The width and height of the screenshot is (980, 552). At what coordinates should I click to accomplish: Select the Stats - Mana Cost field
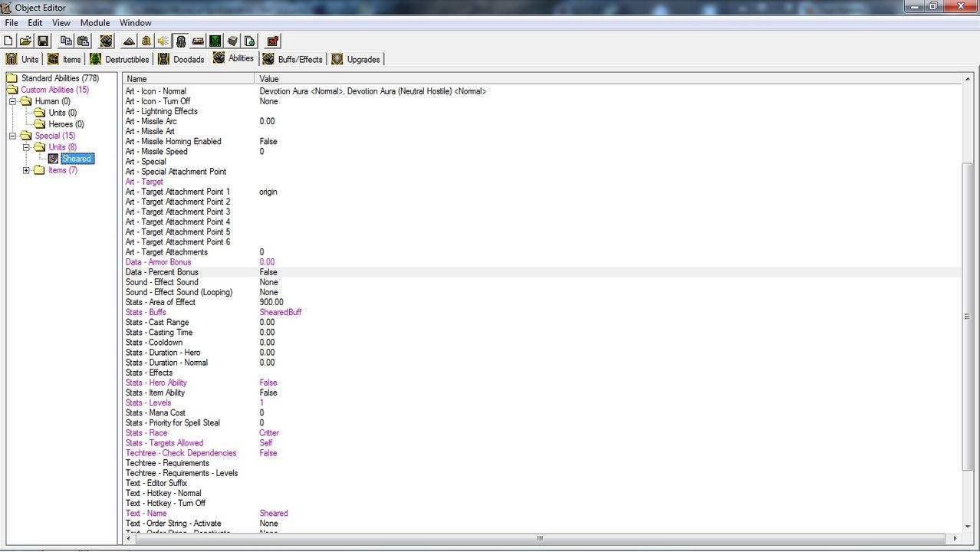(541, 412)
